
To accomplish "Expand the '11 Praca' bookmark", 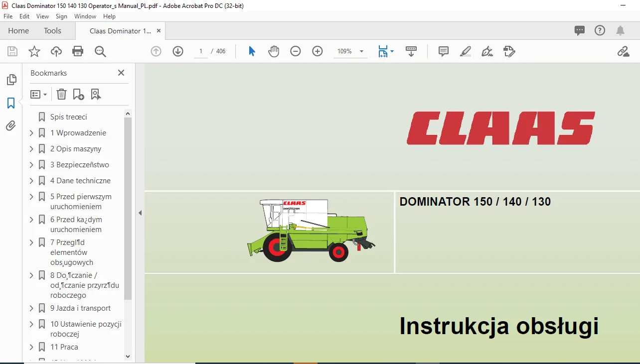I will [31, 347].
